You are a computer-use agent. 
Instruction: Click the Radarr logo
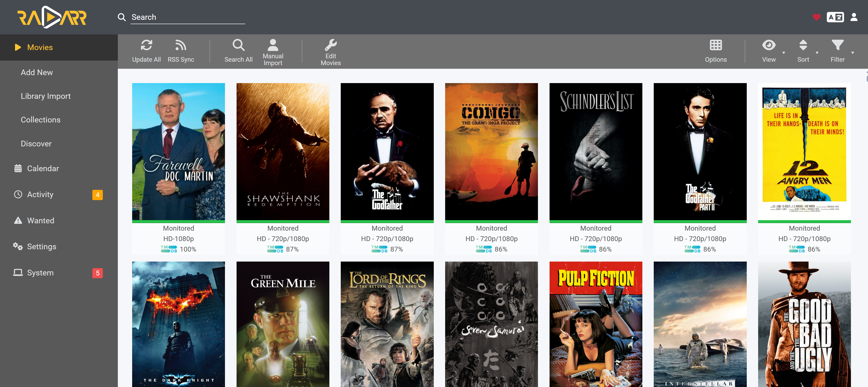[x=52, y=17]
